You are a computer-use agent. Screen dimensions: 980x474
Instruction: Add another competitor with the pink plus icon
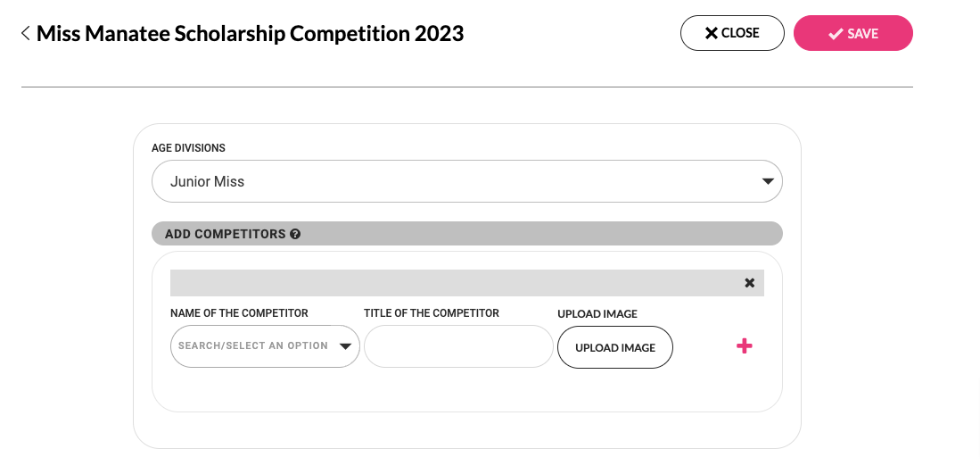pos(745,346)
